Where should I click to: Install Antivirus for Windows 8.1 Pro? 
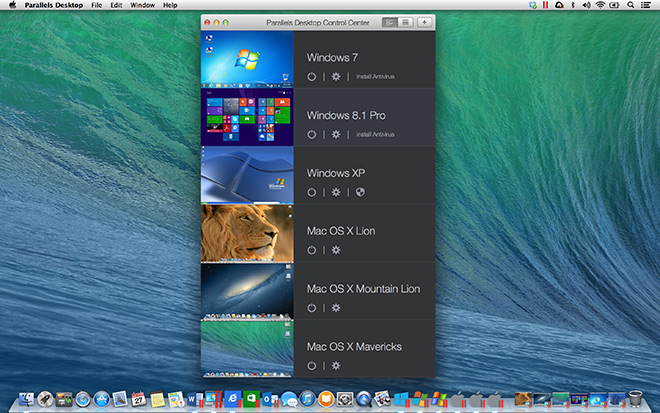tap(375, 134)
